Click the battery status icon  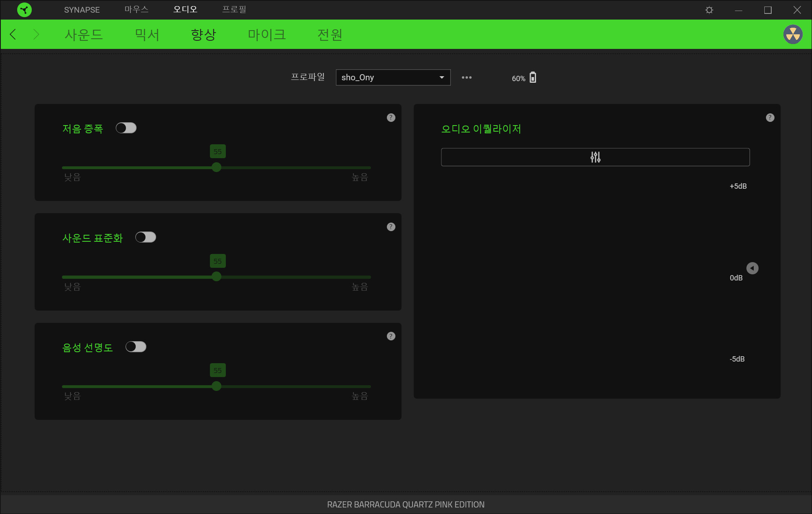(x=533, y=77)
